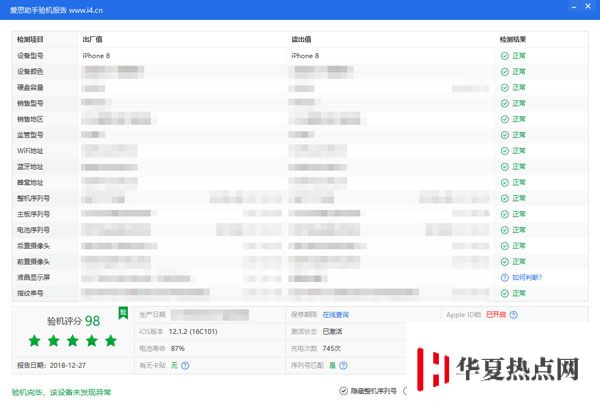Screen dimensions: 600x409
Task: Click the help icon next to 序列号匹配
Action: tap(344, 365)
